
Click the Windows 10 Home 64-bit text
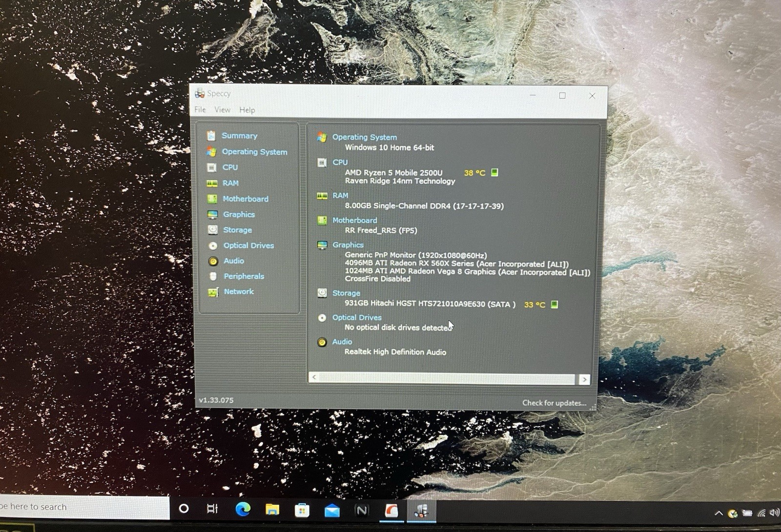(390, 147)
